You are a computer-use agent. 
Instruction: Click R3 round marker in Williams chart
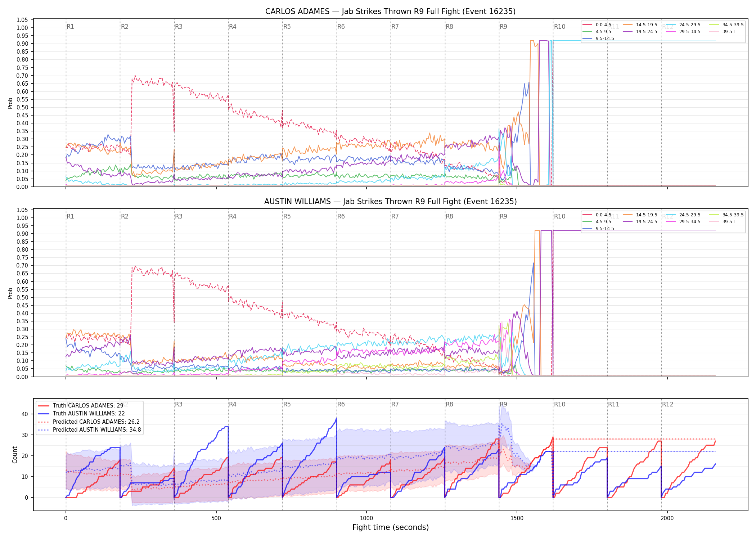179,216
